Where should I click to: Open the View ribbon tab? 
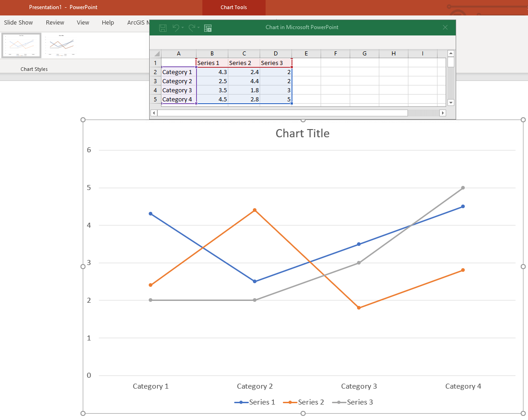click(x=83, y=22)
